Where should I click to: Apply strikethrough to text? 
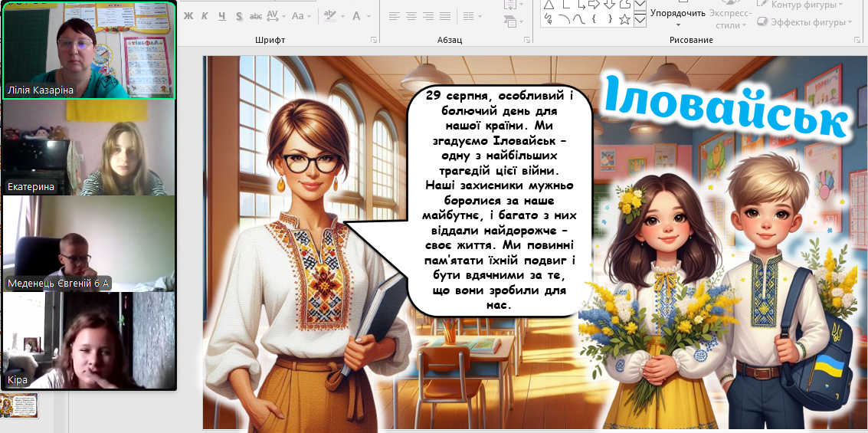point(256,16)
